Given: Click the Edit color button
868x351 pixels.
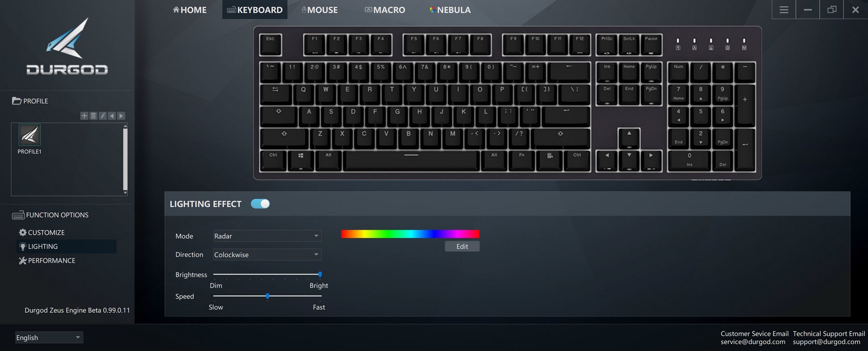Looking at the screenshot, I should click(x=462, y=247).
